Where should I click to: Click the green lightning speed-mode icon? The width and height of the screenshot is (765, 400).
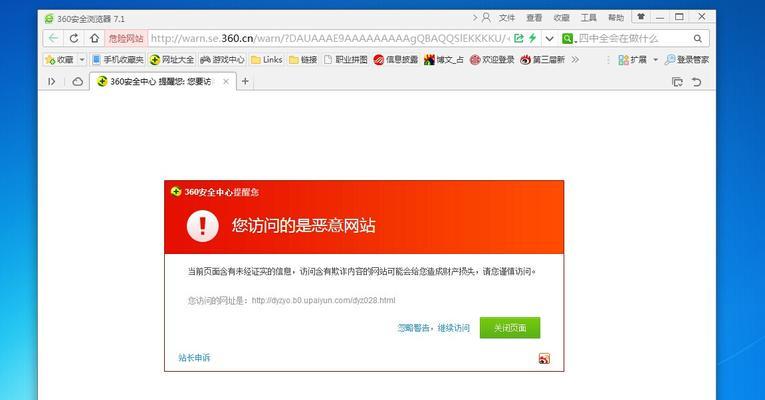coord(532,38)
